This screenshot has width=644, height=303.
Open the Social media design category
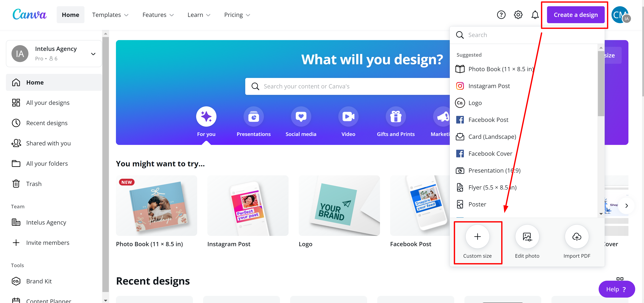[x=301, y=116]
